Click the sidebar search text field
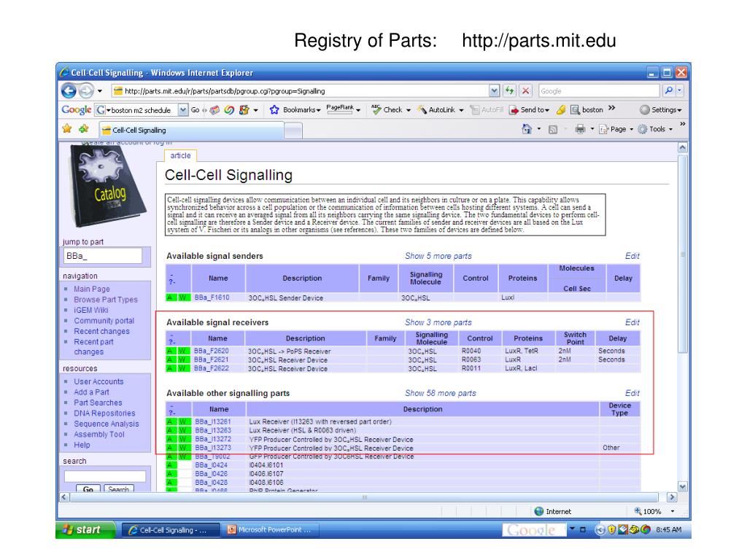This screenshot has height=560, width=747. (x=105, y=476)
